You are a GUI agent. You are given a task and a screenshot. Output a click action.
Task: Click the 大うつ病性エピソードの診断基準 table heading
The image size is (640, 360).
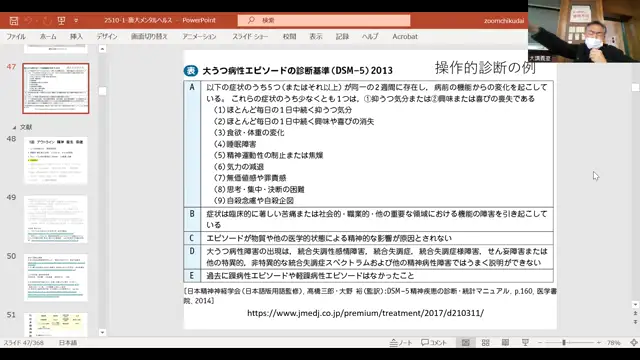tap(298, 71)
